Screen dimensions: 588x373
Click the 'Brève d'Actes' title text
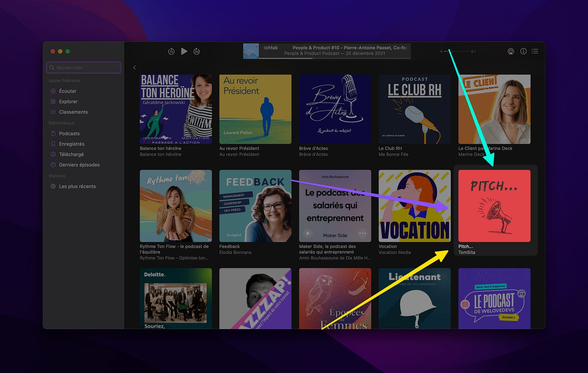tap(313, 148)
